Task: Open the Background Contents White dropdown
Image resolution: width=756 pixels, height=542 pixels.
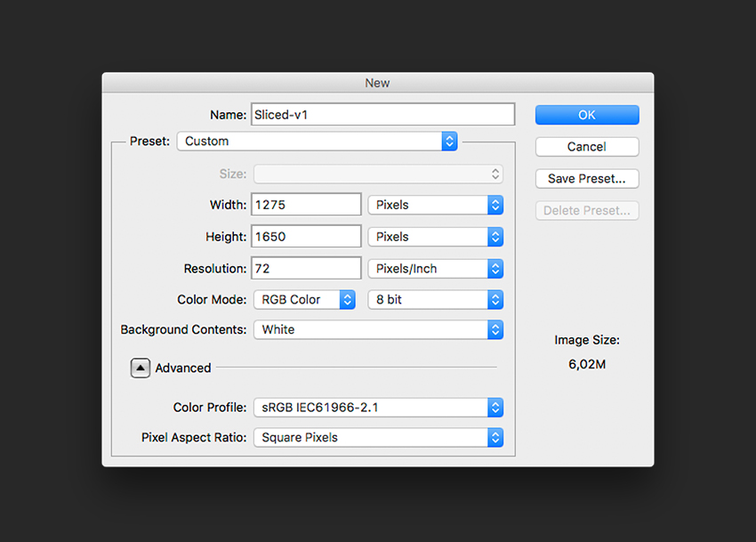Action: (379, 329)
